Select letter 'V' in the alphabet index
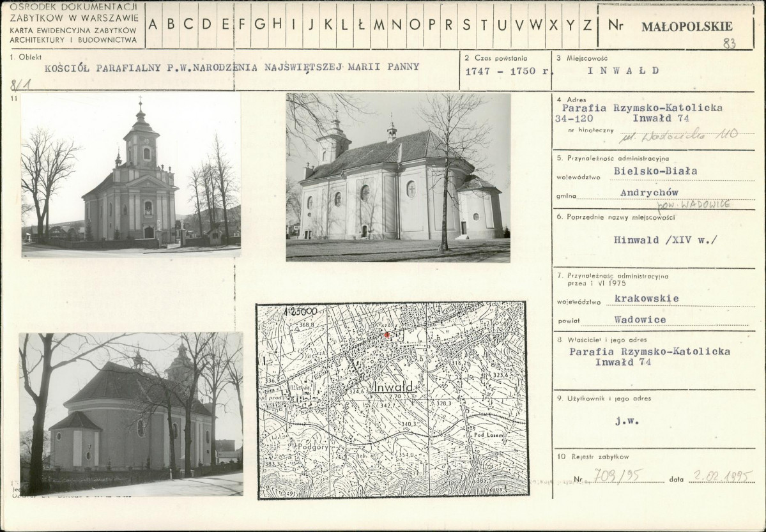The width and height of the screenshot is (766, 532). (x=519, y=24)
